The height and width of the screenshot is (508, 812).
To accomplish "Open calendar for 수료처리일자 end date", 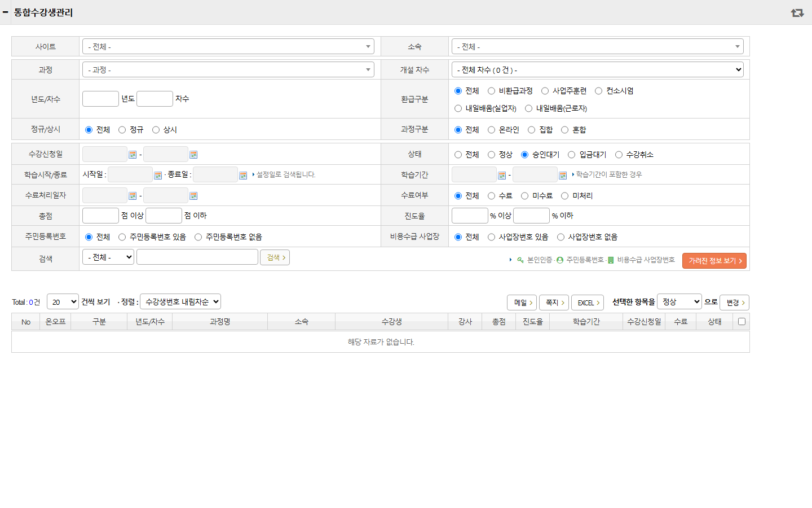I will click(193, 196).
